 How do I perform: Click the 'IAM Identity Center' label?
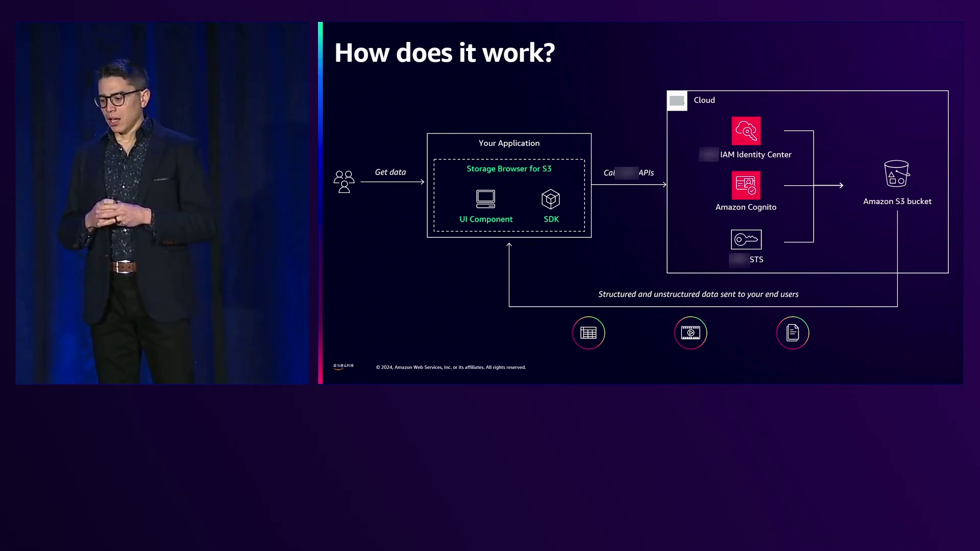pos(756,155)
